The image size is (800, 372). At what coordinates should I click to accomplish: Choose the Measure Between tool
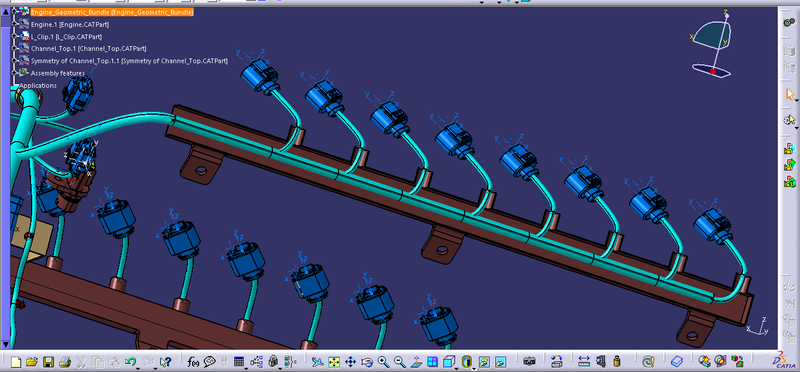click(584, 362)
